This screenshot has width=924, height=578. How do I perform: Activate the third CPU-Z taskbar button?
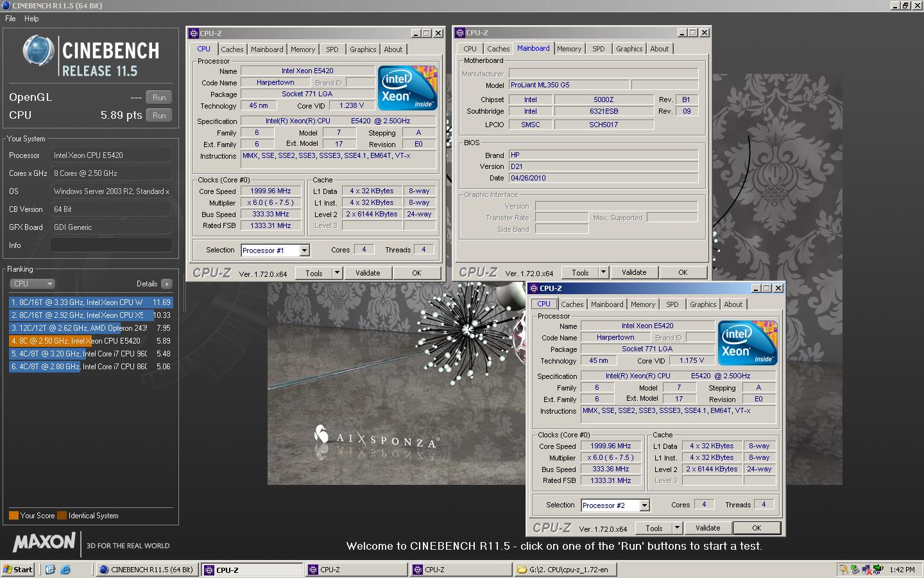point(461,570)
